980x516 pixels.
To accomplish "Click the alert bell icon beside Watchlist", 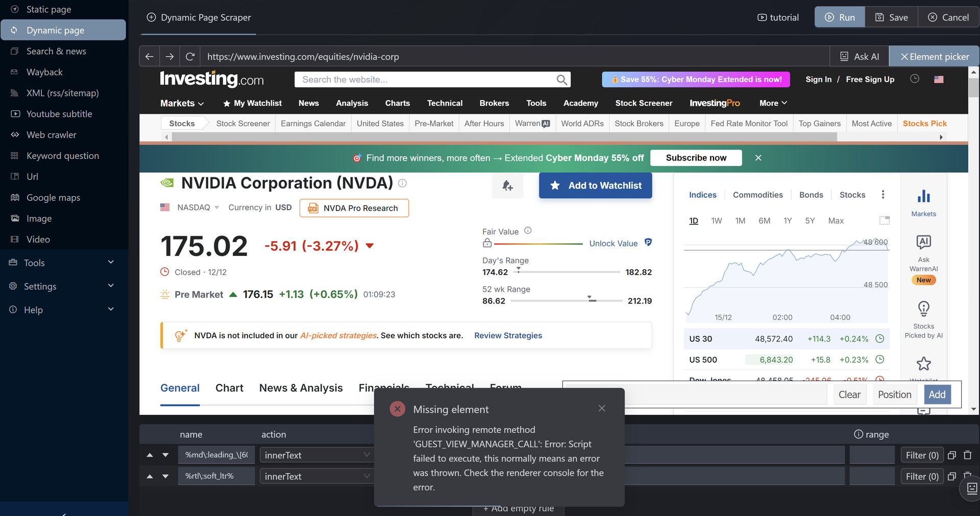I will click(x=507, y=185).
